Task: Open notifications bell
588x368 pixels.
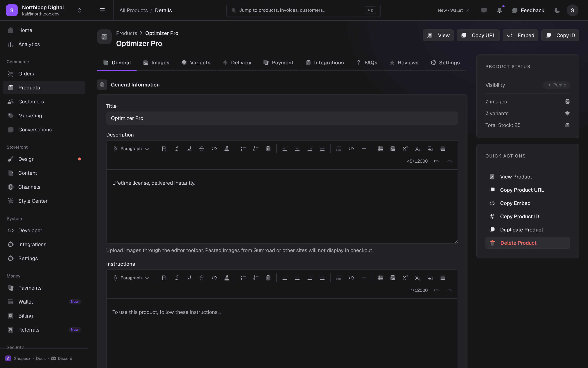Action: 499,10
